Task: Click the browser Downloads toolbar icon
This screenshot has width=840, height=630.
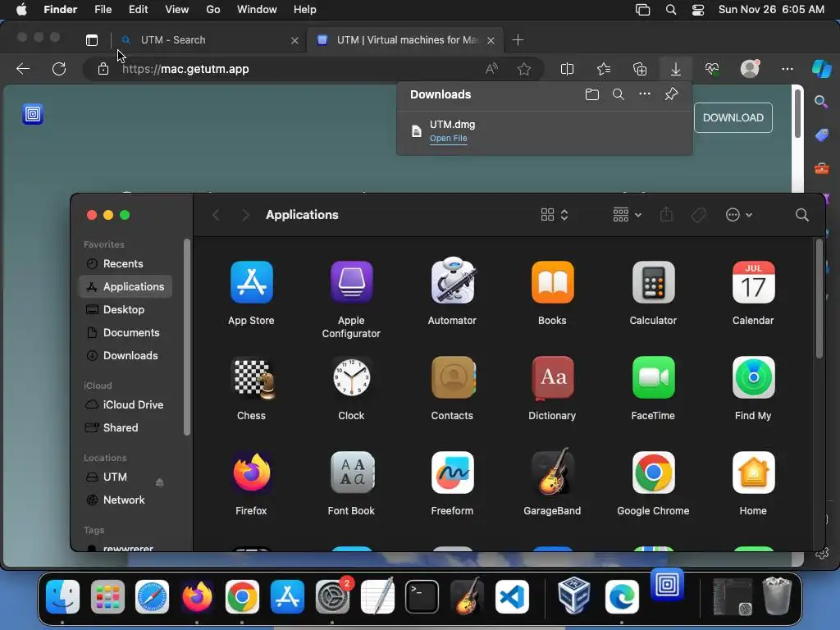Action: click(676, 69)
